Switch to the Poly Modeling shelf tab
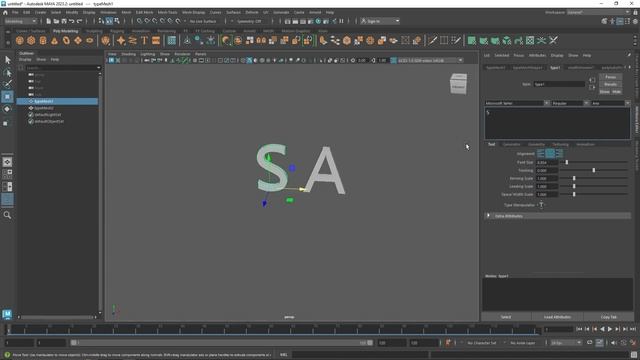 [65, 31]
